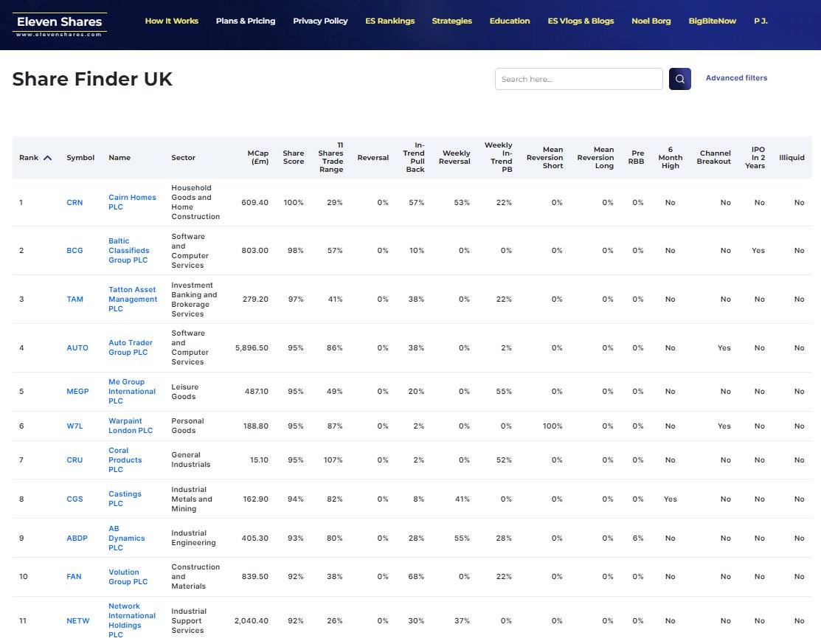821x644 pixels.
Task: Sort by 6 Month High column
Action: click(x=671, y=158)
